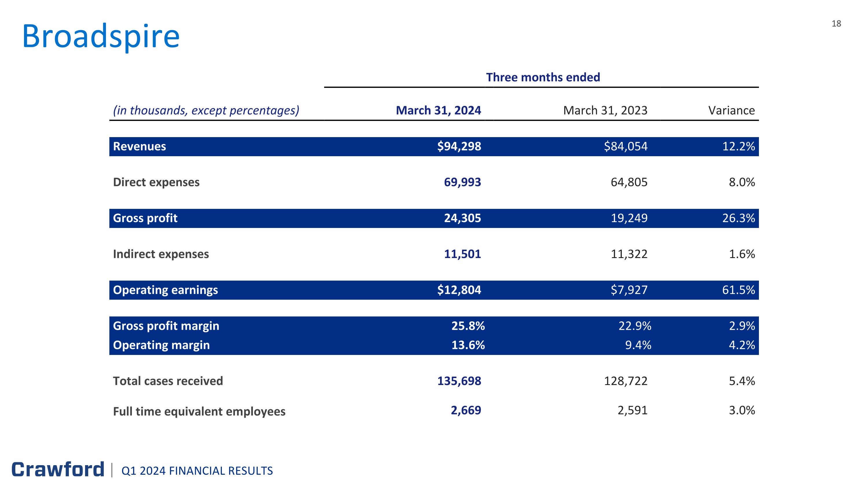Click slide page number 18

pyautogui.click(x=836, y=23)
